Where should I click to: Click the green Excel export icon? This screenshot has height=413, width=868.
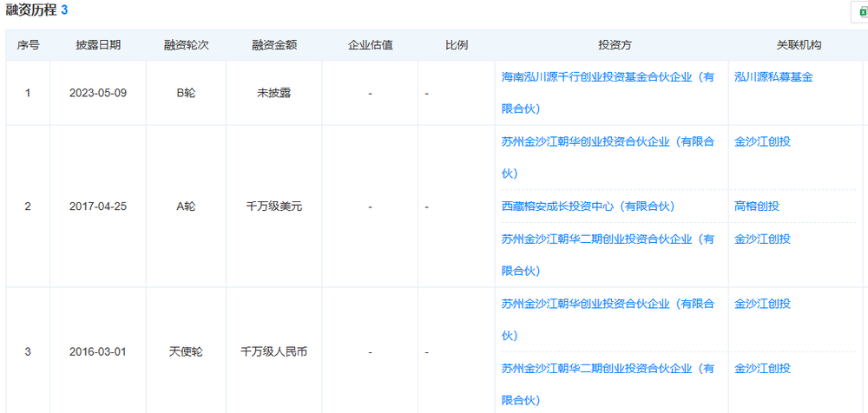point(863,12)
